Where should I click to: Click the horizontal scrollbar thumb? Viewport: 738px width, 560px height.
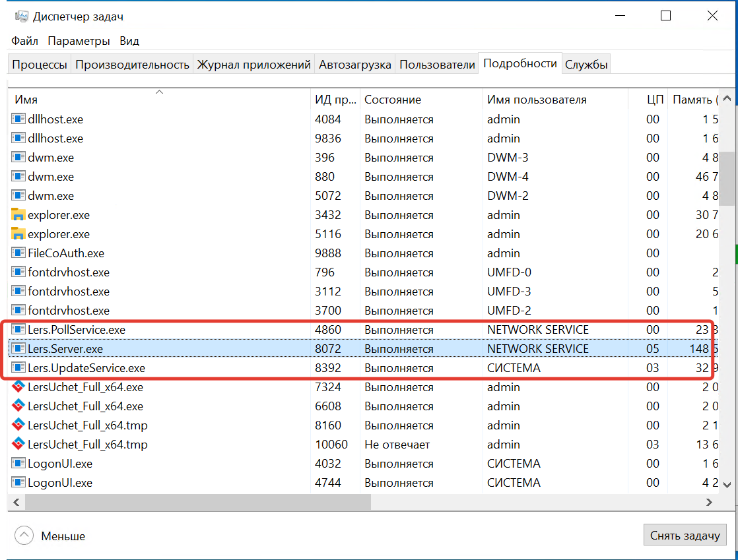coord(197,502)
